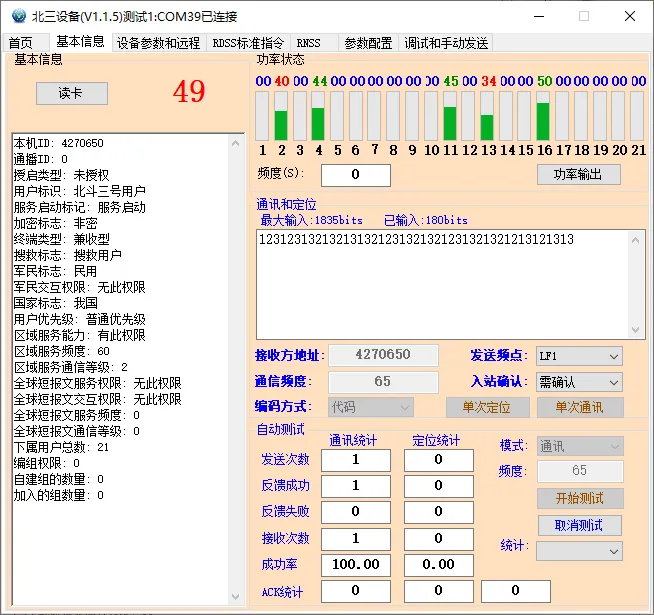Click the 读卡 button

coord(71,93)
